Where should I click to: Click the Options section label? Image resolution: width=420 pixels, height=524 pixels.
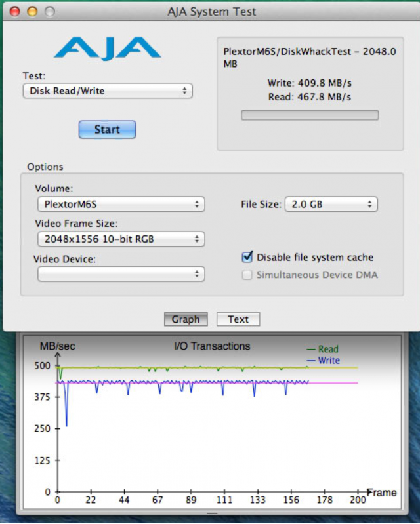tap(45, 167)
